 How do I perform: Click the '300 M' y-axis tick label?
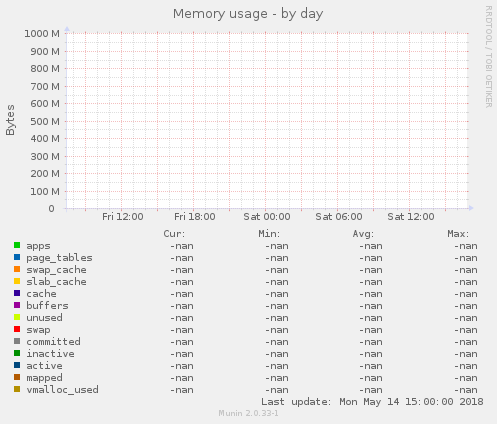coord(45,157)
